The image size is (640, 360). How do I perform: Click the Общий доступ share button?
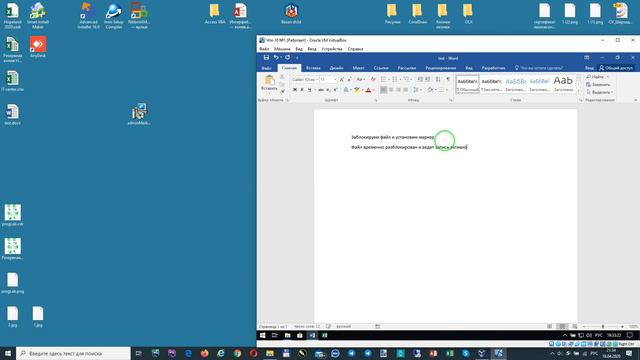[616, 68]
